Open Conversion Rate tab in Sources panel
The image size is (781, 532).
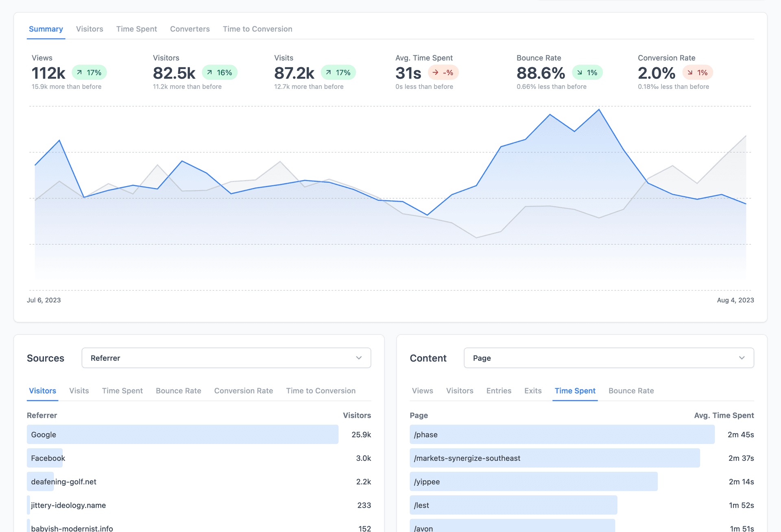pyautogui.click(x=243, y=391)
